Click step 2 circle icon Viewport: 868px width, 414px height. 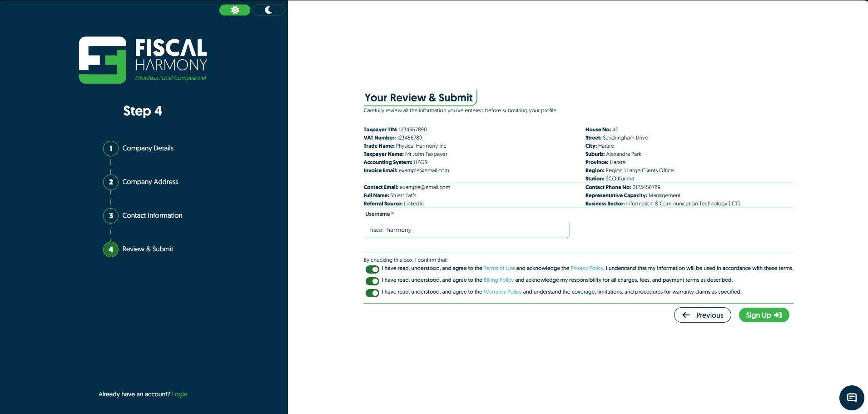111,182
